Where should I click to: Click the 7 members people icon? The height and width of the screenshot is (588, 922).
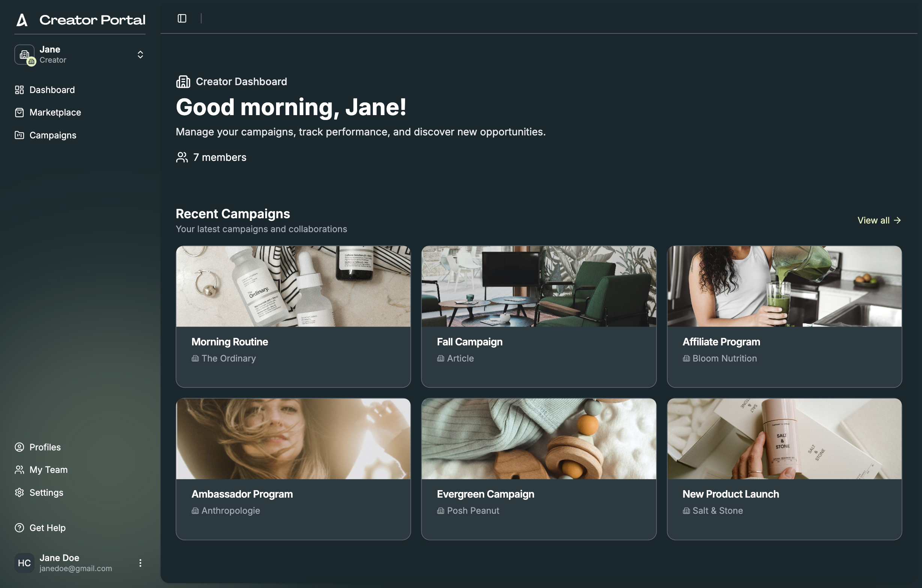pos(182,157)
